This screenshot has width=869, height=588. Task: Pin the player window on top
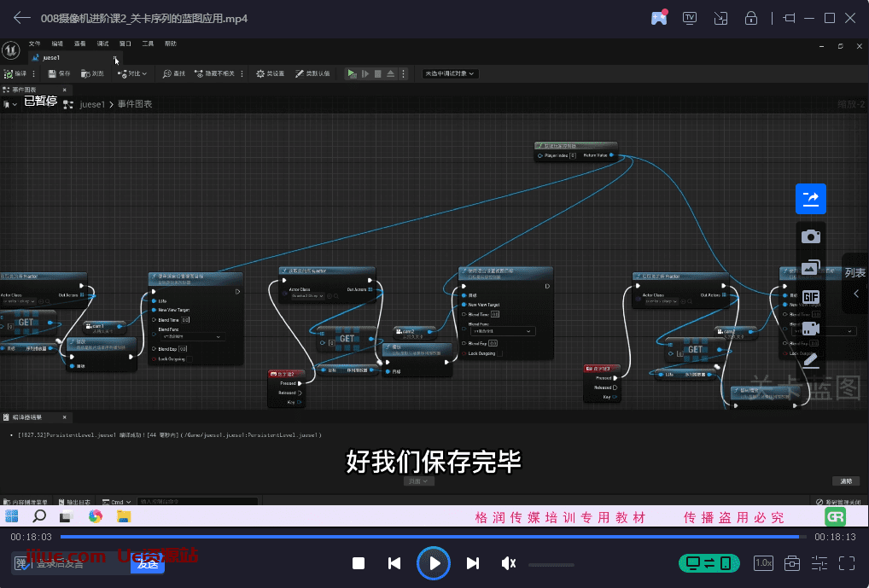pyautogui.click(x=788, y=18)
